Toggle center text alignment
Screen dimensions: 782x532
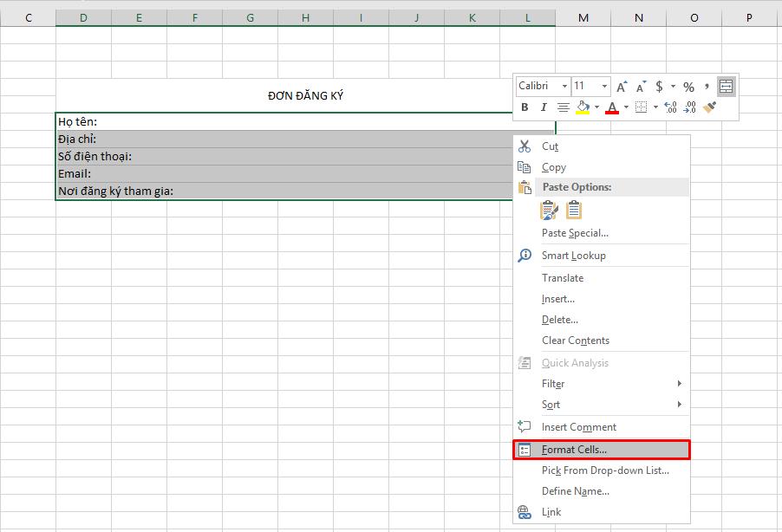[564, 107]
